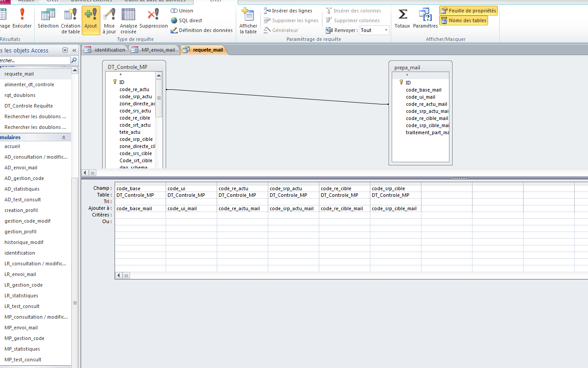Screen dimensions: 588x368
Task: Select Création de table query type
Action: click(71, 20)
